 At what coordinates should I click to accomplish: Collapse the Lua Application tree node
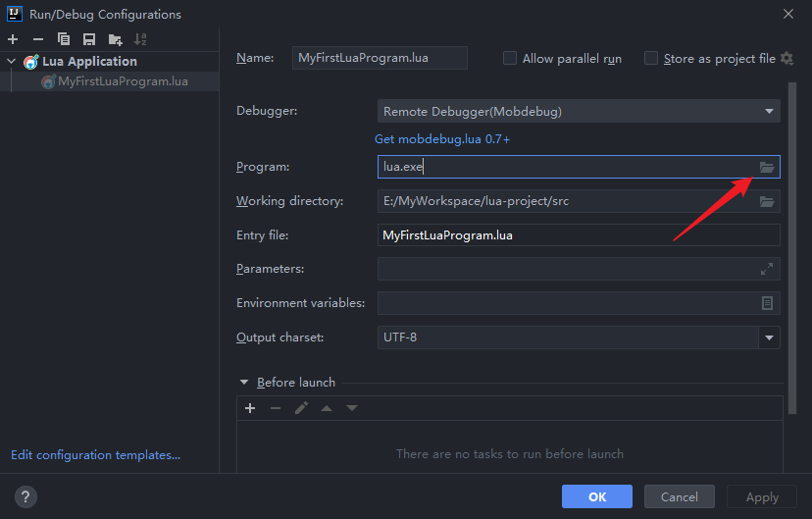click(x=12, y=62)
